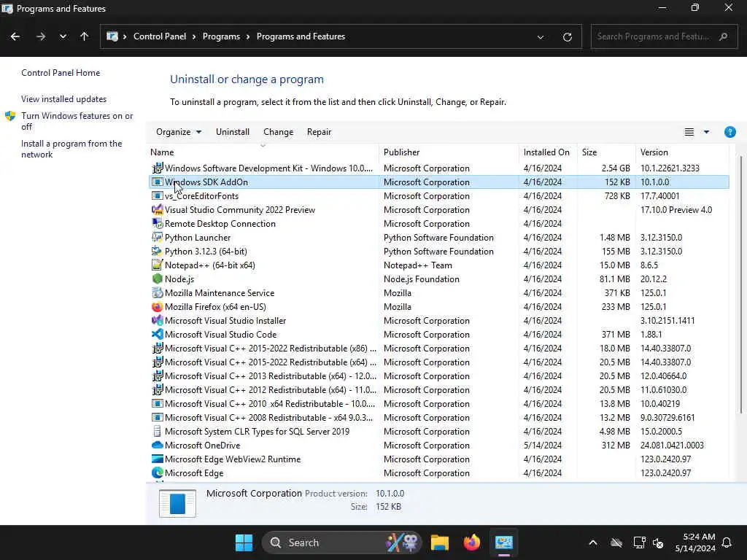The width and height of the screenshot is (747, 560).
Task: Click the Microsoft Visual Studio Installer icon
Action: coord(158,321)
